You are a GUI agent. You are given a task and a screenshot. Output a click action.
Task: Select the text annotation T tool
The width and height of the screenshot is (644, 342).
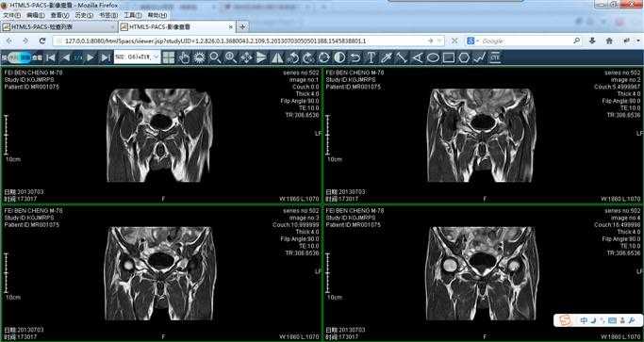coord(371,57)
